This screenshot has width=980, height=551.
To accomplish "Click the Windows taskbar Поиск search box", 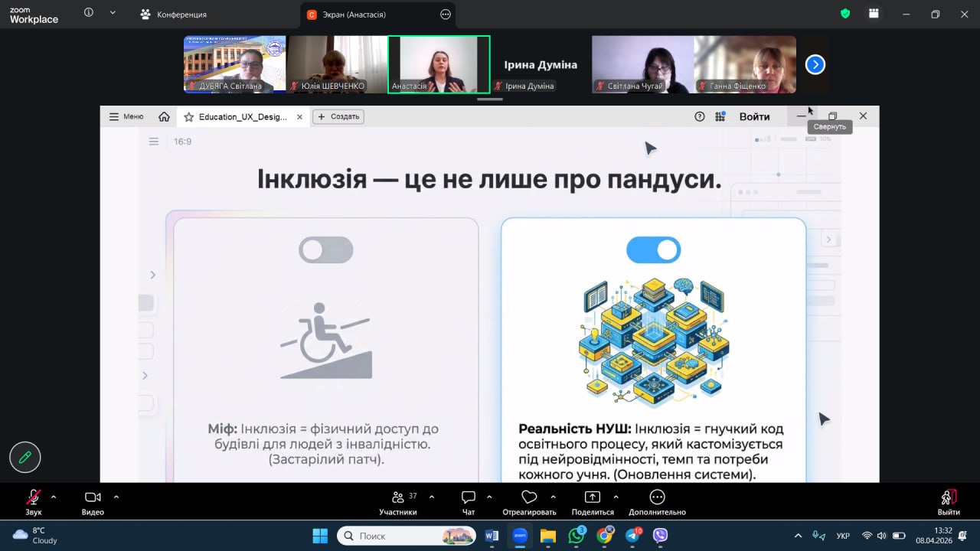I will click(406, 536).
